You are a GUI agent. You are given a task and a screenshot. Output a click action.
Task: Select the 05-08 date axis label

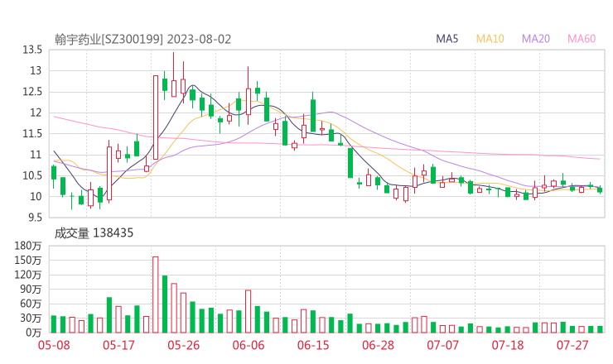point(54,345)
